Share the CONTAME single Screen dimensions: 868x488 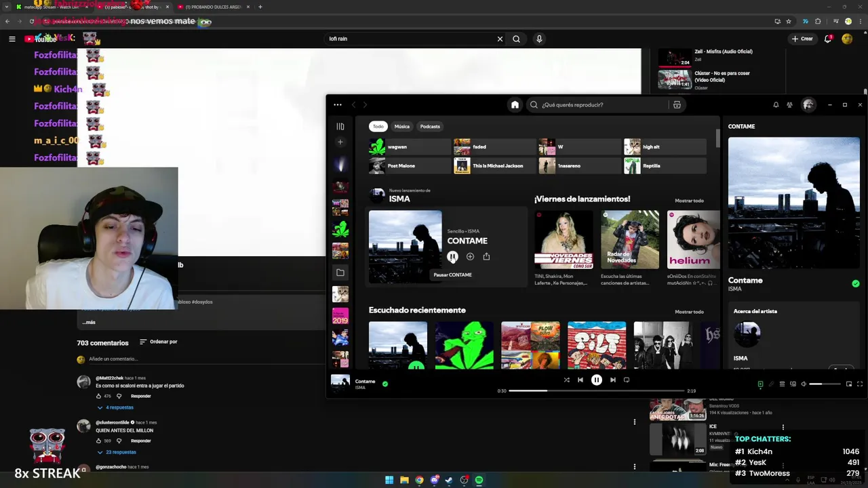(x=486, y=256)
